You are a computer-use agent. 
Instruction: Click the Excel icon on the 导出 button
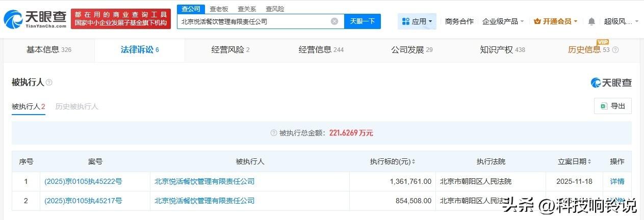(604, 106)
